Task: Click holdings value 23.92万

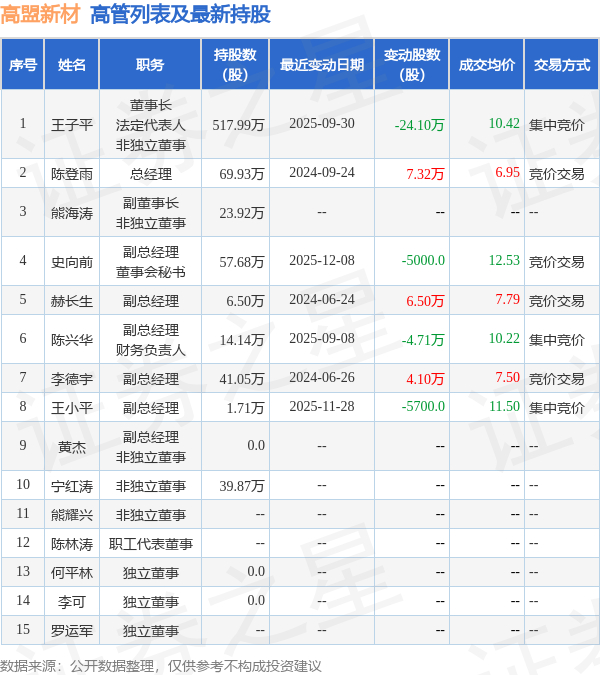Action: pyautogui.click(x=241, y=213)
